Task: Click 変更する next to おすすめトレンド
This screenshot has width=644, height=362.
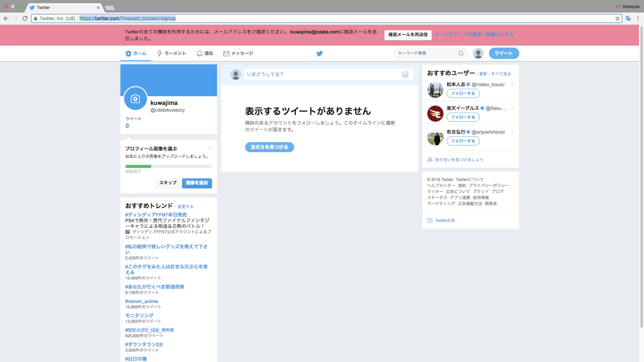Action: click(185, 207)
